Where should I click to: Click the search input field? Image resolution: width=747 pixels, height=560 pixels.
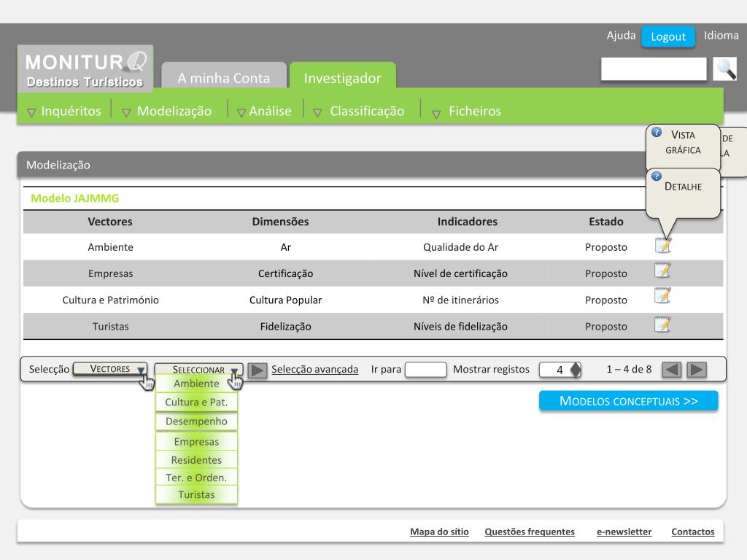pyautogui.click(x=654, y=69)
